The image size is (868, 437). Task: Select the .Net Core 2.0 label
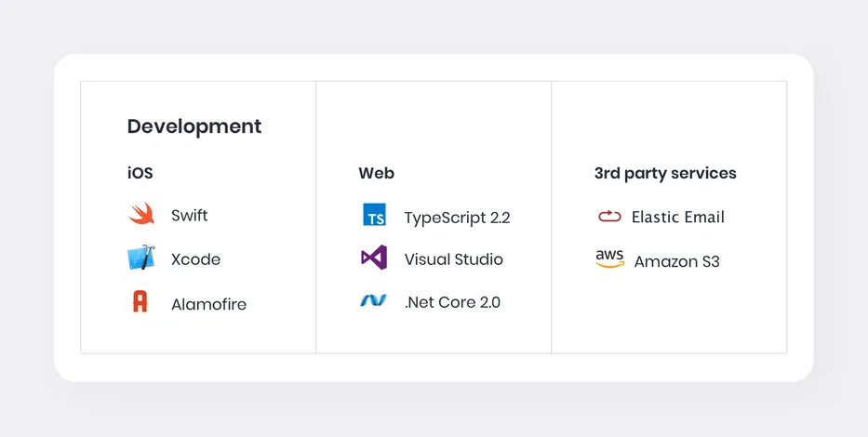pos(452,302)
